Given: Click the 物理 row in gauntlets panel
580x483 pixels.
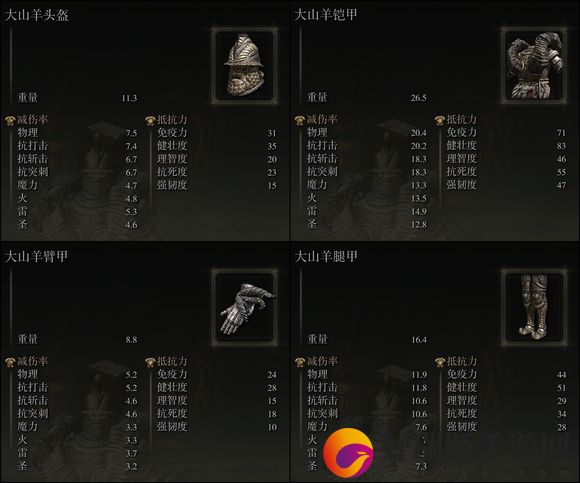Looking at the screenshot, I should click(77, 375).
